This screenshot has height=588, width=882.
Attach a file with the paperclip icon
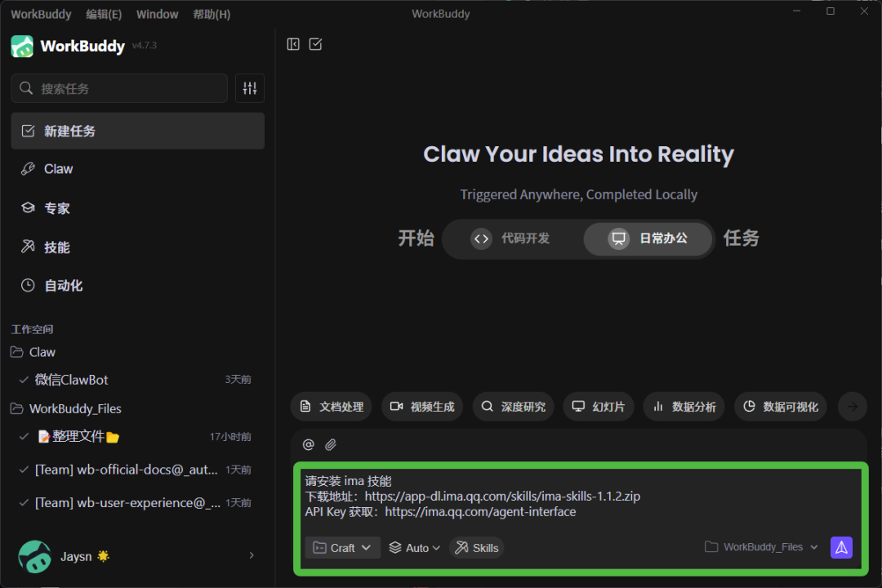point(331,444)
